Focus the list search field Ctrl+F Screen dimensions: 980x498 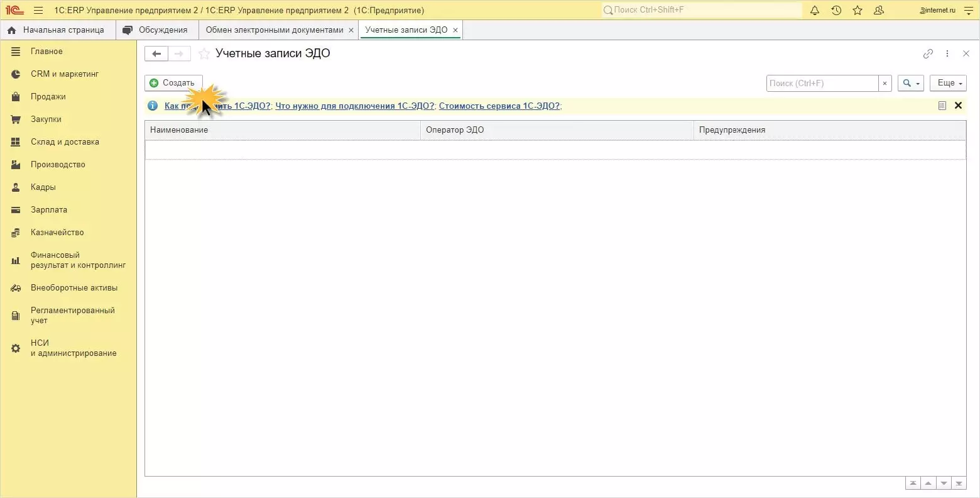822,83
